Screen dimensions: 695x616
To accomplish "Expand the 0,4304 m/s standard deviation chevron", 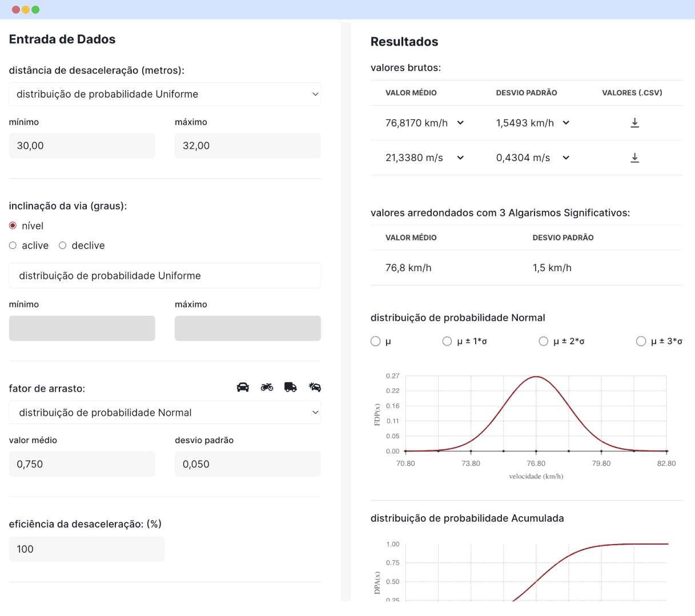I will click(x=566, y=158).
